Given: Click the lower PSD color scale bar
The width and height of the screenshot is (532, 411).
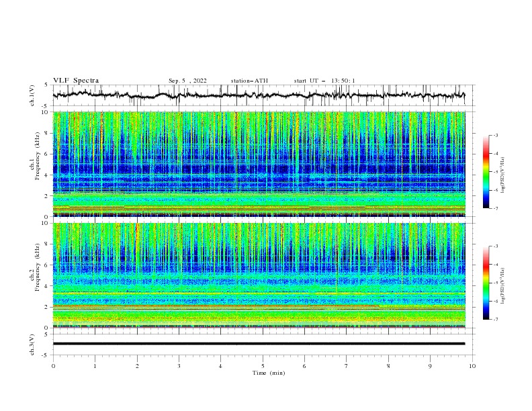Looking at the screenshot, I should tap(486, 283).
